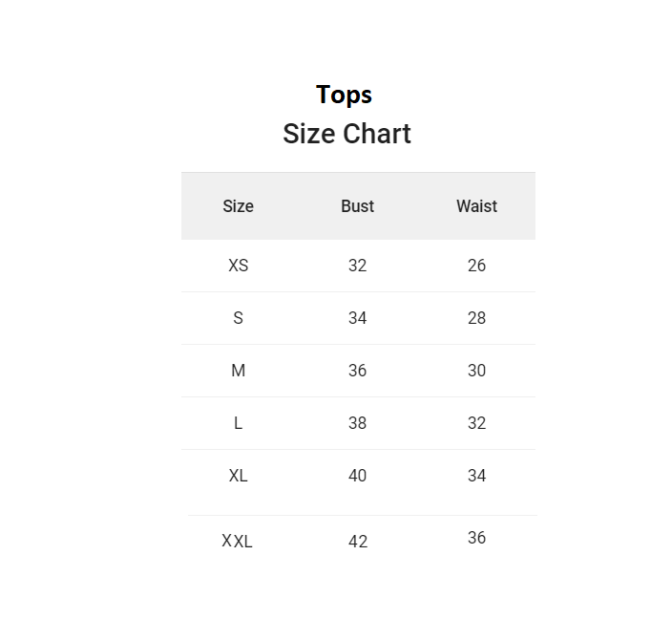Select the Bust column header
672x619 pixels.
click(357, 206)
